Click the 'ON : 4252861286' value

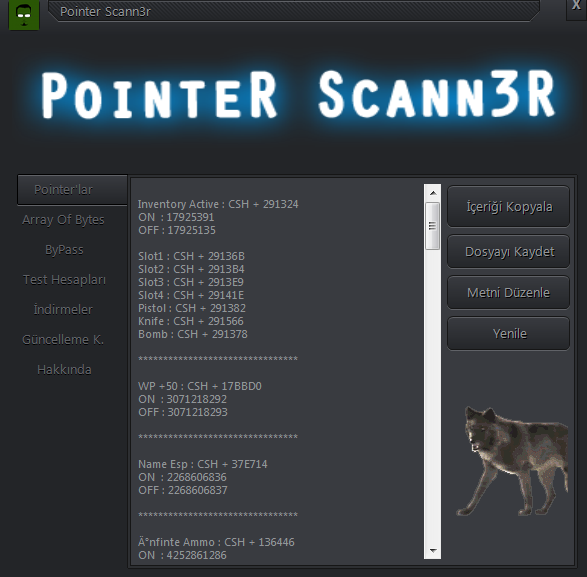click(x=182, y=555)
